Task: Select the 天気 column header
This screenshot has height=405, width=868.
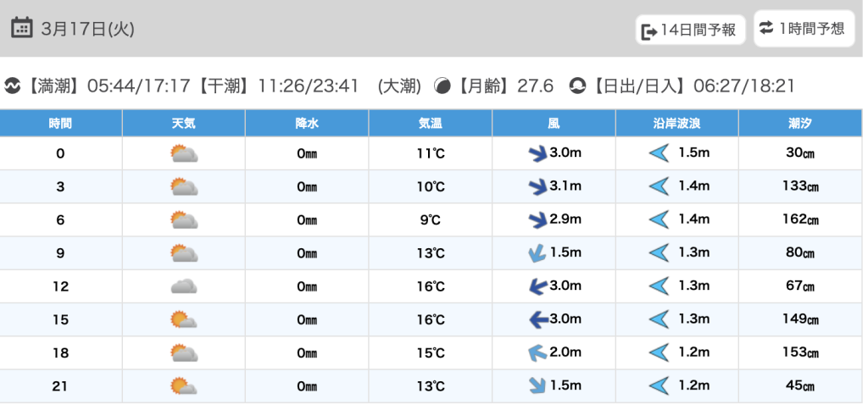Action: click(184, 123)
